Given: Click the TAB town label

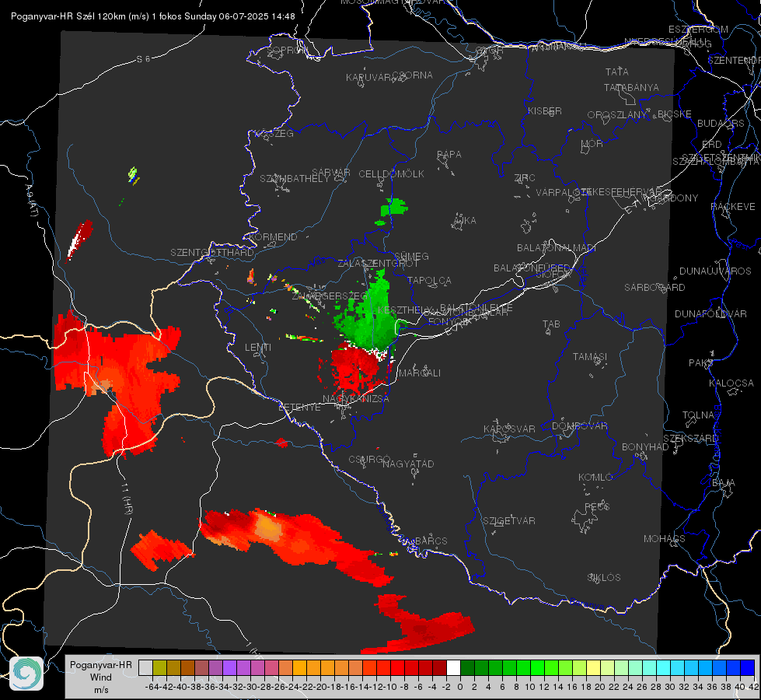Looking at the screenshot, I should coord(551,324).
